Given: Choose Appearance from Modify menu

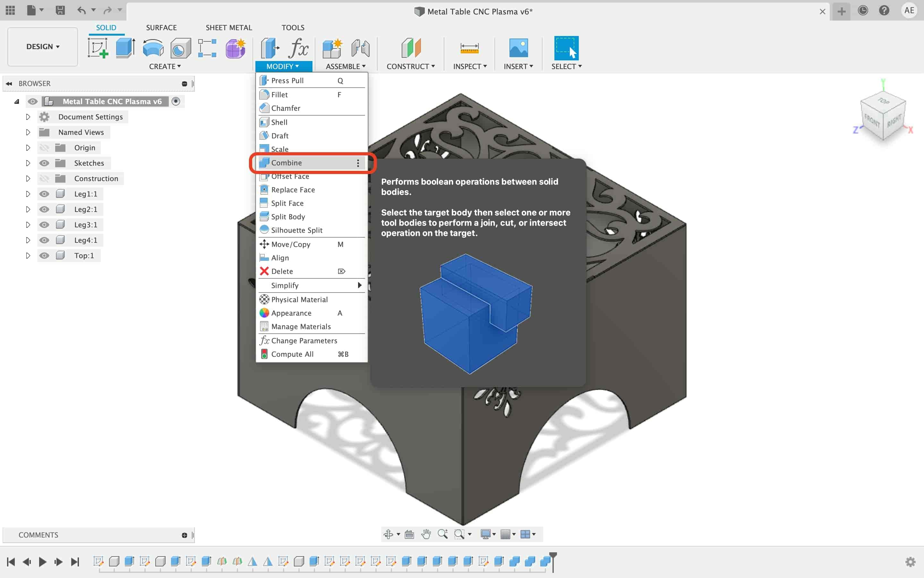Looking at the screenshot, I should (x=312, y=313).
